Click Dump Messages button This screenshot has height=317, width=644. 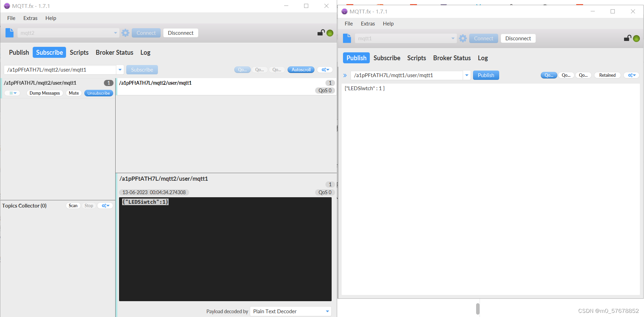pos(45,93)
